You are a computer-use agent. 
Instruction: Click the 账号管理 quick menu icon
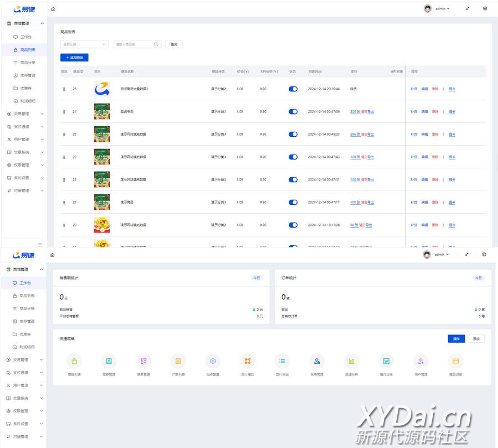pyautogui.click(x=317, y=361)
